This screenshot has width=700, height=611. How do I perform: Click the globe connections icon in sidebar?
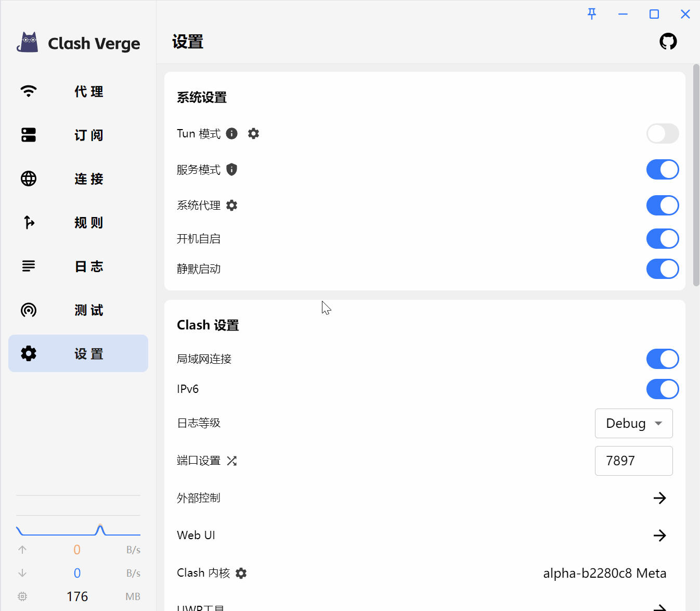pyautogui.click(x=29, y=179)
